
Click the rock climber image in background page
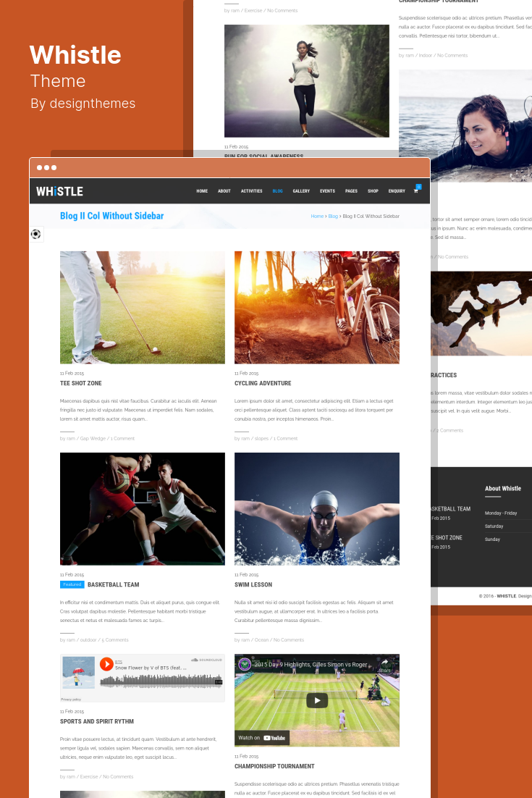tap(481, 313)
